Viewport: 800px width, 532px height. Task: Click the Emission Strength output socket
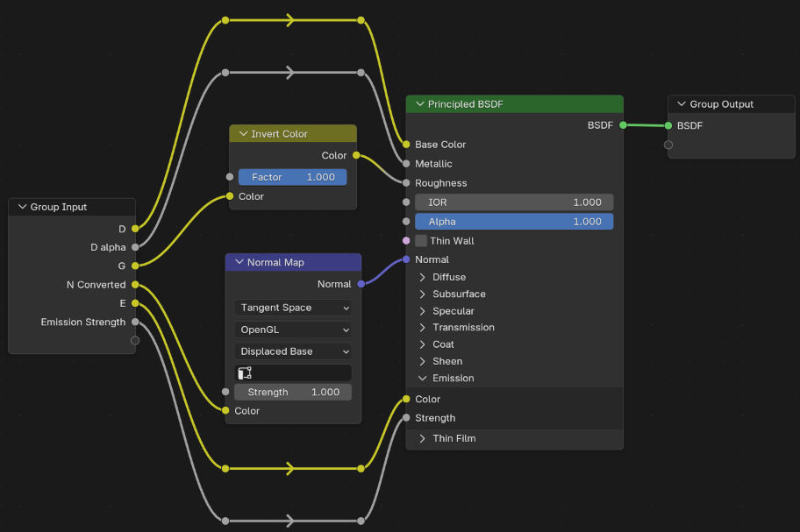[135, 322]
